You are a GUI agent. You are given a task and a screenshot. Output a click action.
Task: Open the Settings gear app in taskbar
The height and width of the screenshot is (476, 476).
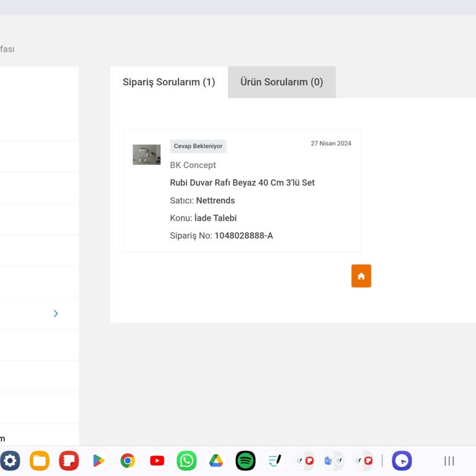coord(9,461)
